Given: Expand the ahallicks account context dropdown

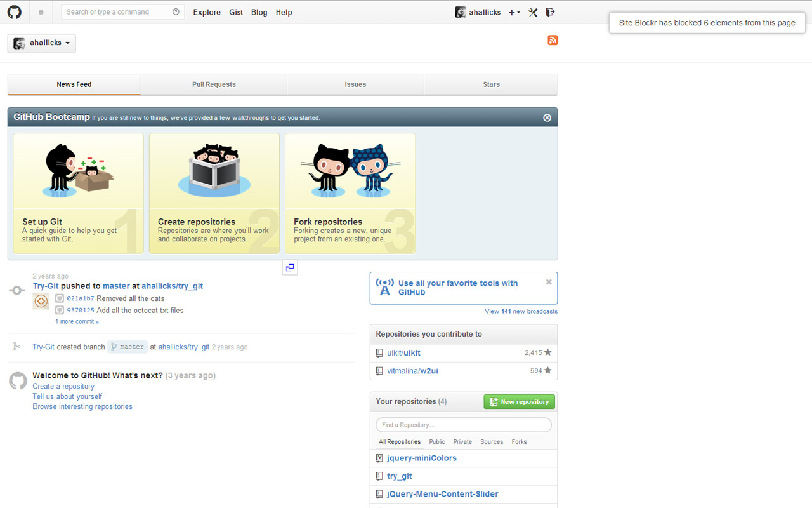Looking at the screenshot, I should click(42, 43).
